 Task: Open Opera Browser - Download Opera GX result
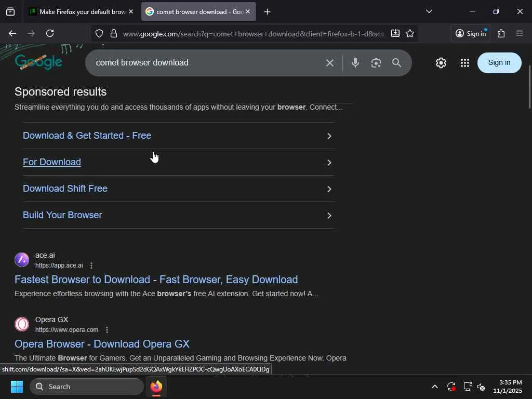pos(102,344)
